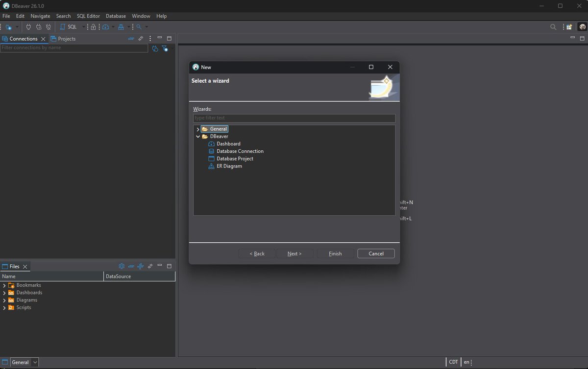The image size is (588, 369).
Task: Click the blue plus icon in Files panel
Action: [x=140, y=266]
